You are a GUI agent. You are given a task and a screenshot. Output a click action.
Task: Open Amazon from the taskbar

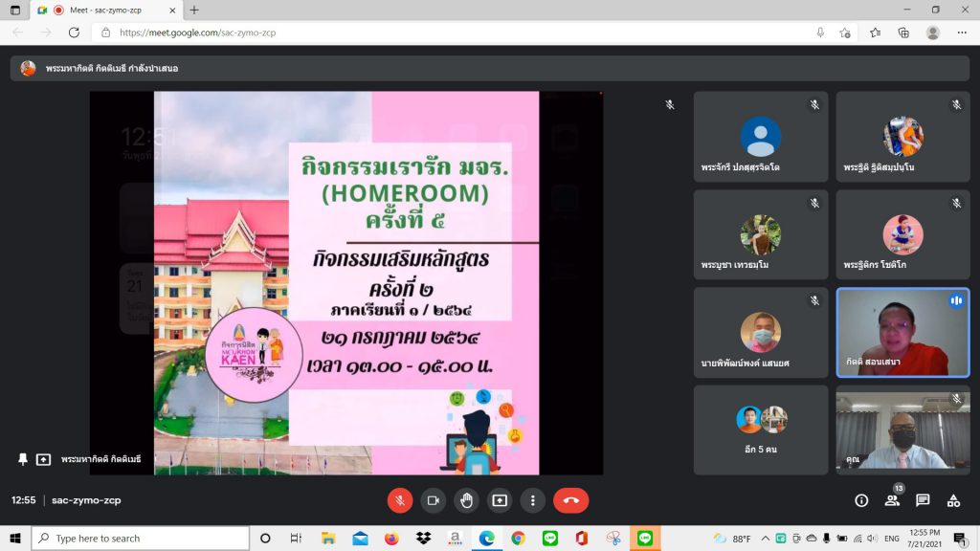pyautogui.click(x=455, y=538)
